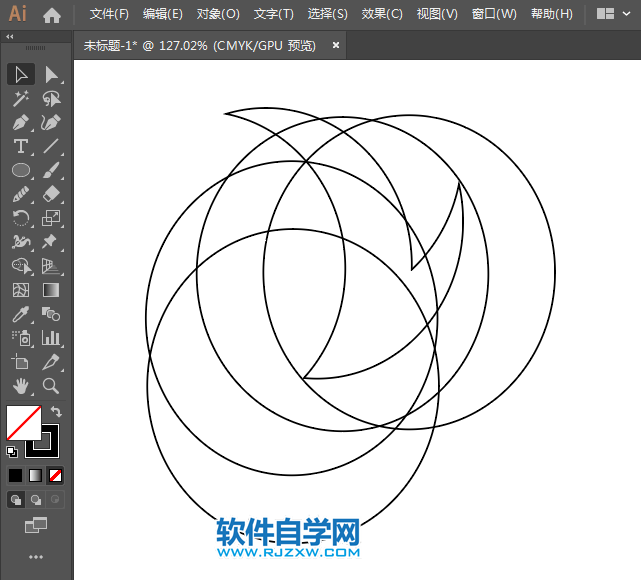Activate the Artboard tool
The height and width of the screenshot is (580, 641).
point(21,362)
